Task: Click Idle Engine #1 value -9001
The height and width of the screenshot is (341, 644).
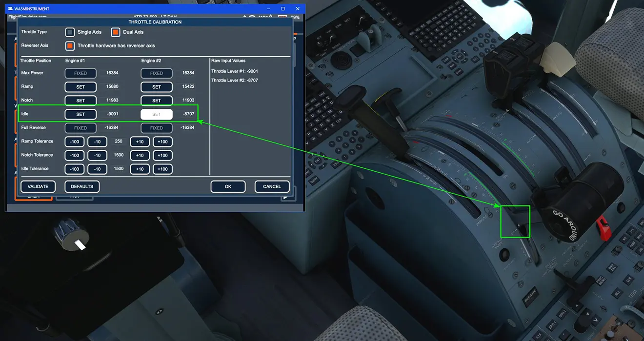Action: tap(112, 114)
